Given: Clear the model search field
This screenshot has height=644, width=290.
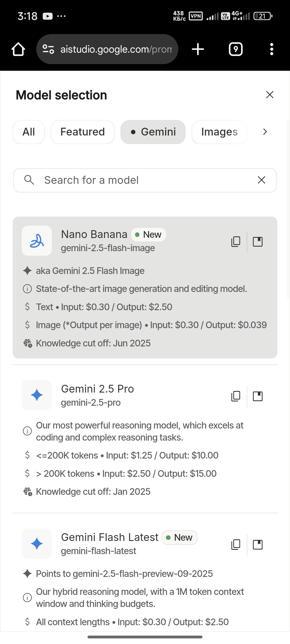Looking at the screenshot, I should click(261, 180).
